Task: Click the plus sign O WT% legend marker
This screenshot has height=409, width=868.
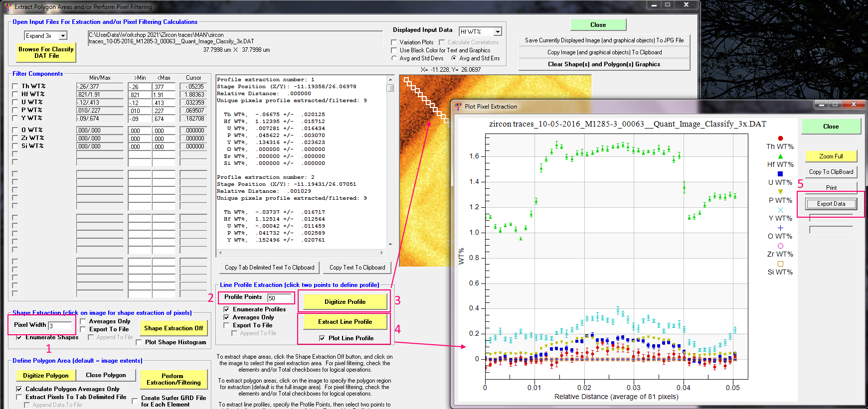Action: coord(780,228)
